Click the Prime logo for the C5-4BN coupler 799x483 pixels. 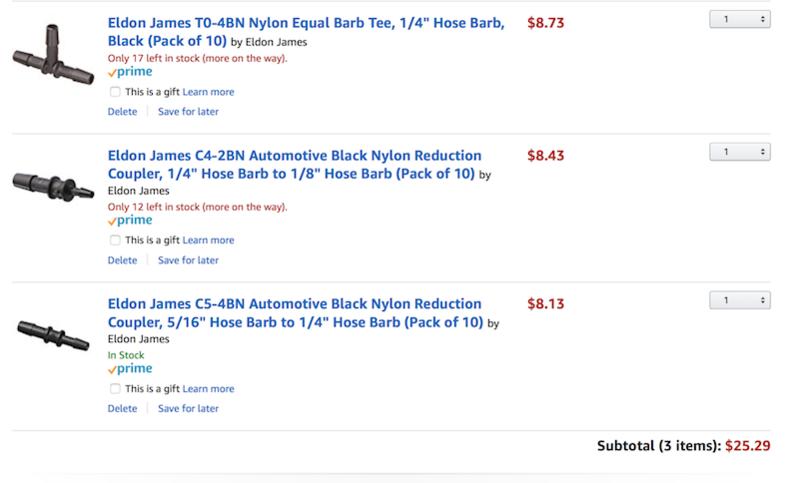click(x=130, y=368)
